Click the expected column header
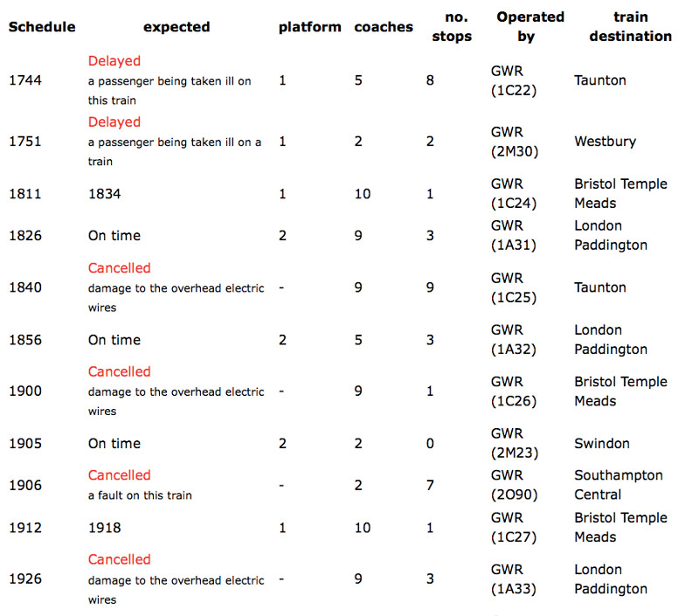 (x=176, y=27)
